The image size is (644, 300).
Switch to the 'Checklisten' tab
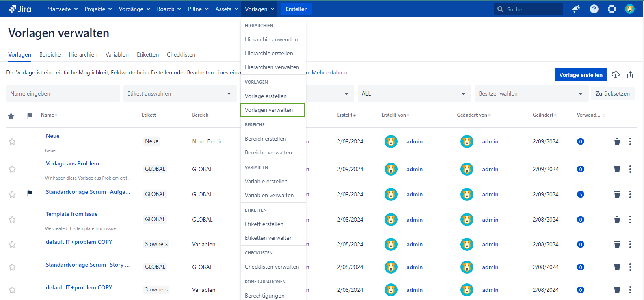(x=181, y=54)
